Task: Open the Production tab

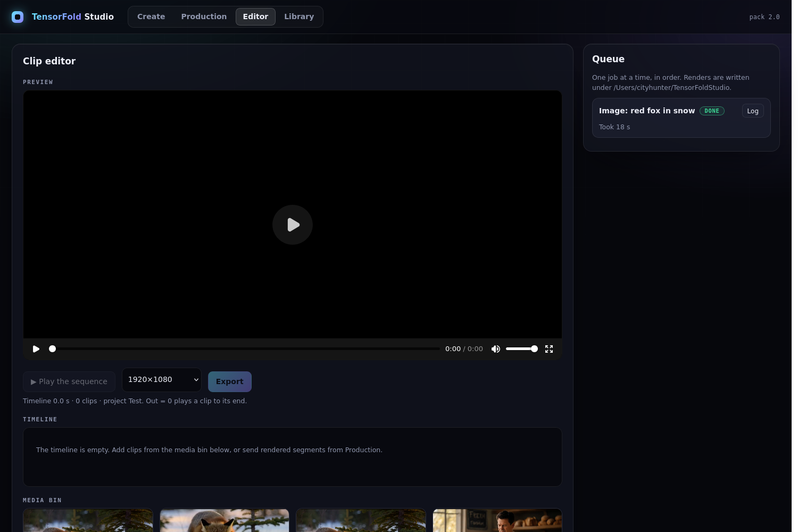Action: [x=204, y=16]
